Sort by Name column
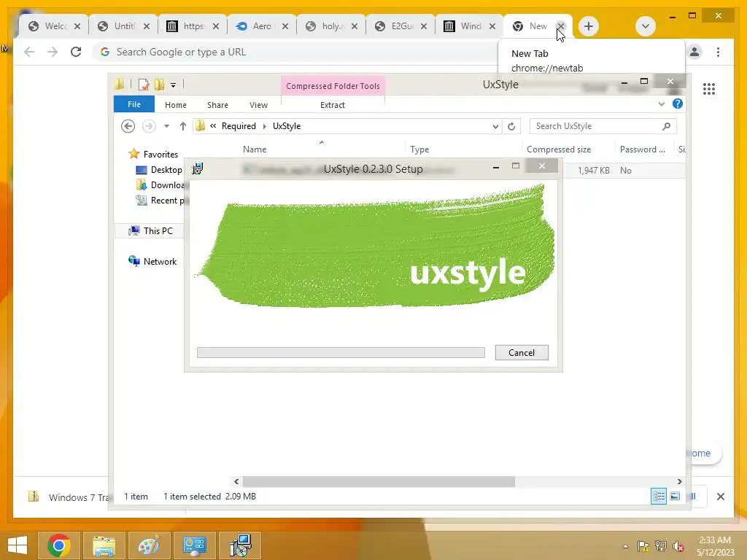 tap(255, 149)
